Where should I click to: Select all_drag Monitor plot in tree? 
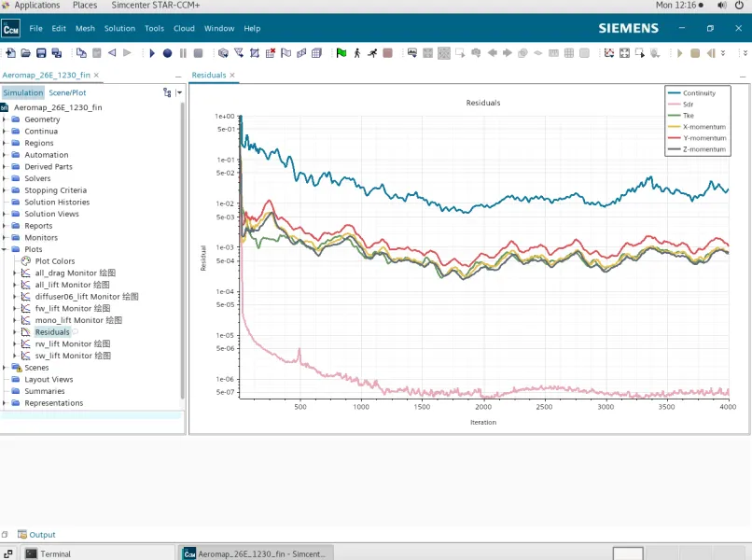[72, 273]
